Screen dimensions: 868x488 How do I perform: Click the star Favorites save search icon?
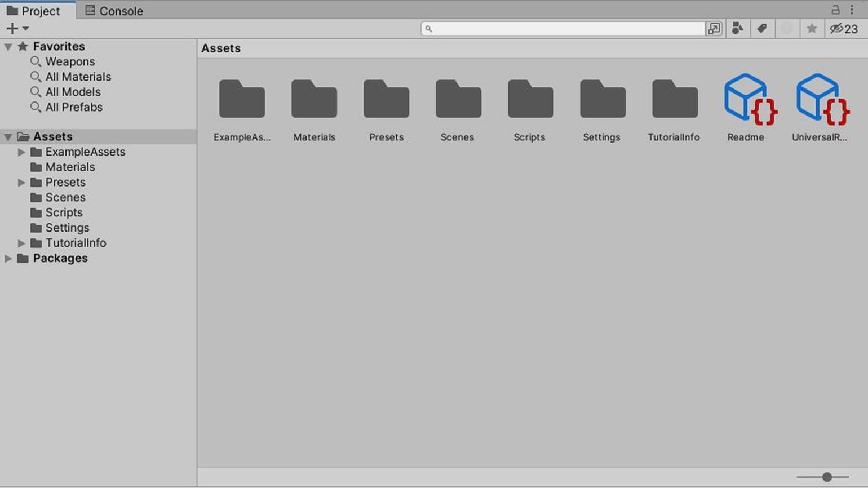812,29
